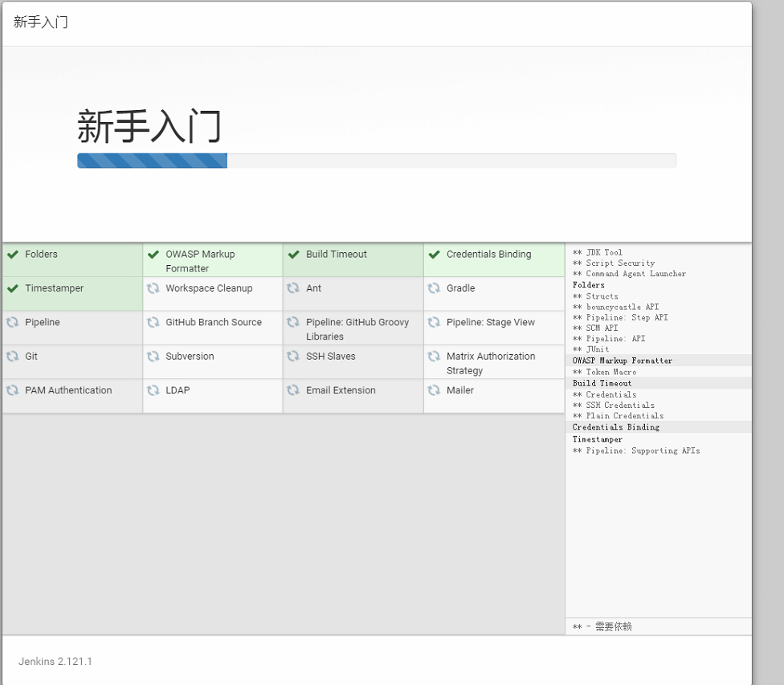Select the SSH Slaves plugin label
784x685 pixels.
tap(330, 356)
